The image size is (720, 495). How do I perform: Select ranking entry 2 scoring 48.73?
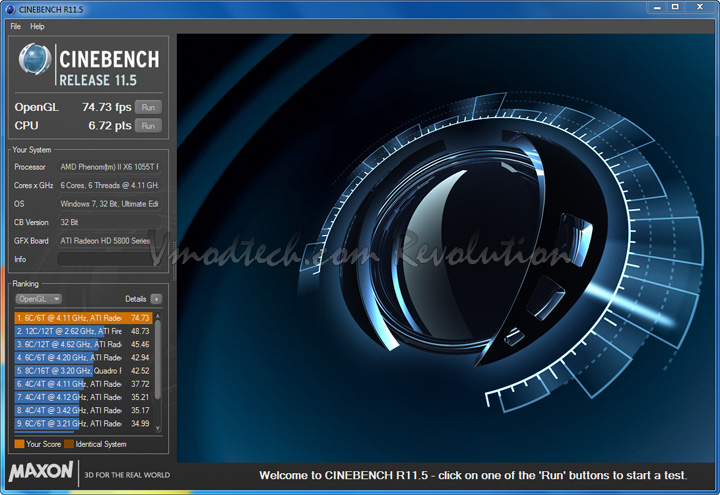(83, 331)
